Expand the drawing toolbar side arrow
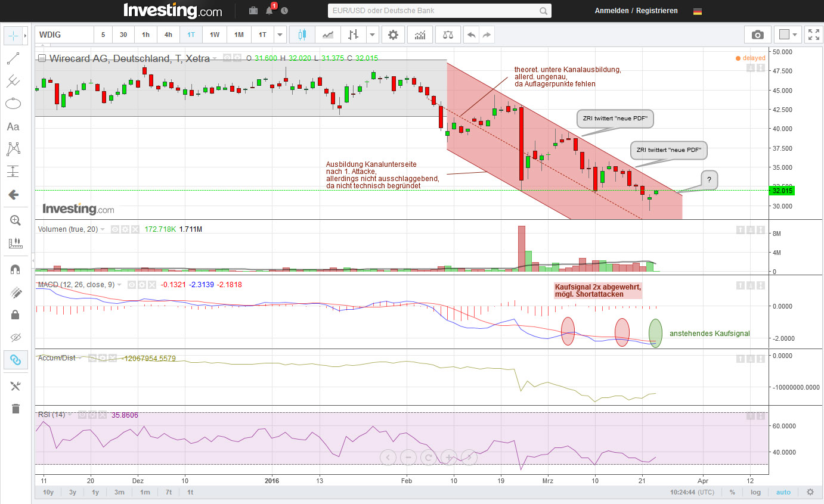The width and height of the screenshot is (824, 504). tap(24, 36)
